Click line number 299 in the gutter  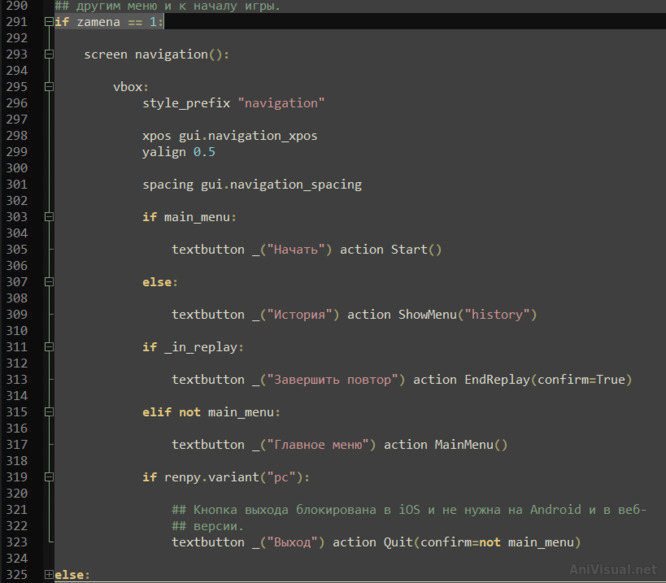[x=17, y=152]
